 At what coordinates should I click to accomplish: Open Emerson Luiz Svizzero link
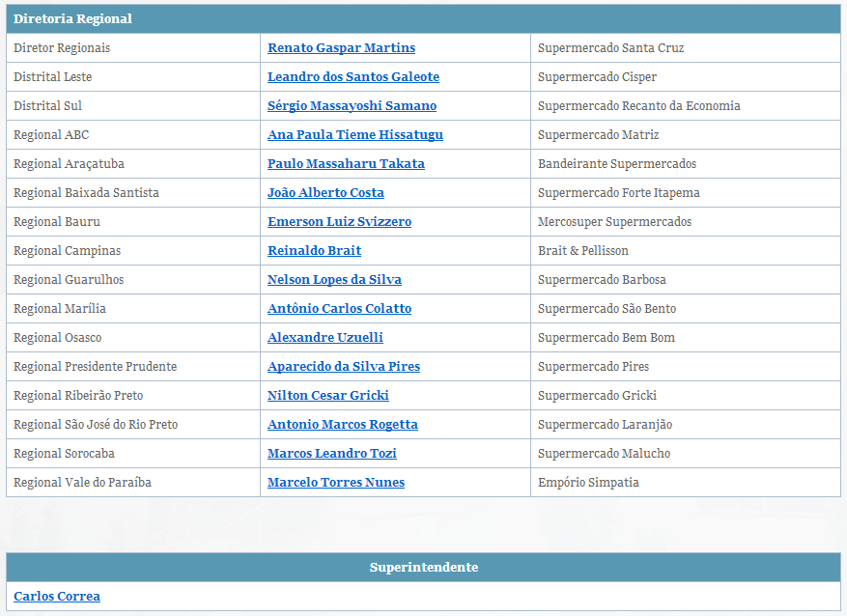339,222
